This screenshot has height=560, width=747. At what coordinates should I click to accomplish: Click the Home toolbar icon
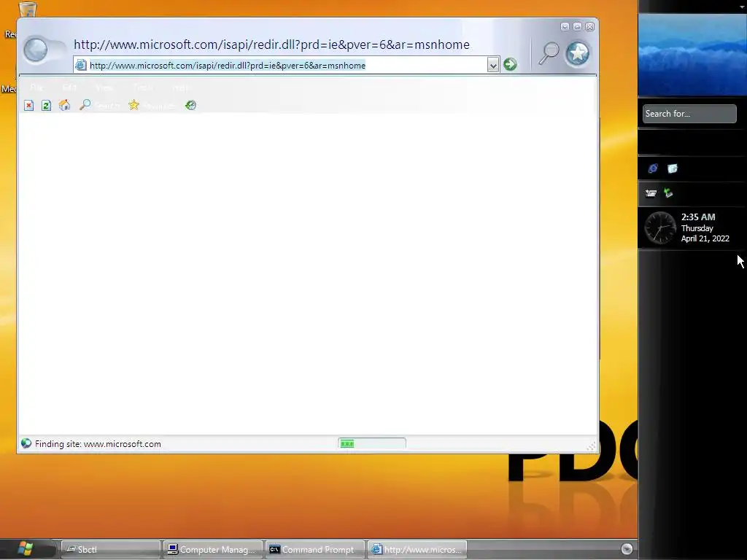64,105
